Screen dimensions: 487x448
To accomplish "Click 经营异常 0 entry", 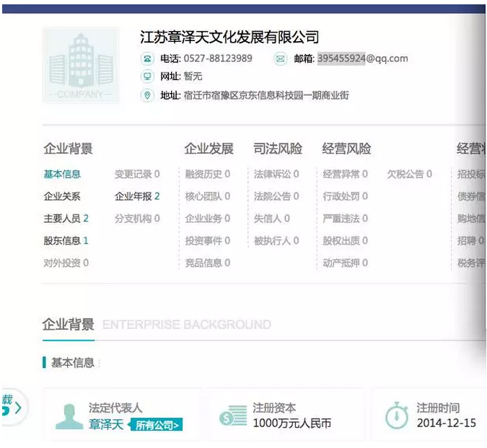I will click(345, 174).
